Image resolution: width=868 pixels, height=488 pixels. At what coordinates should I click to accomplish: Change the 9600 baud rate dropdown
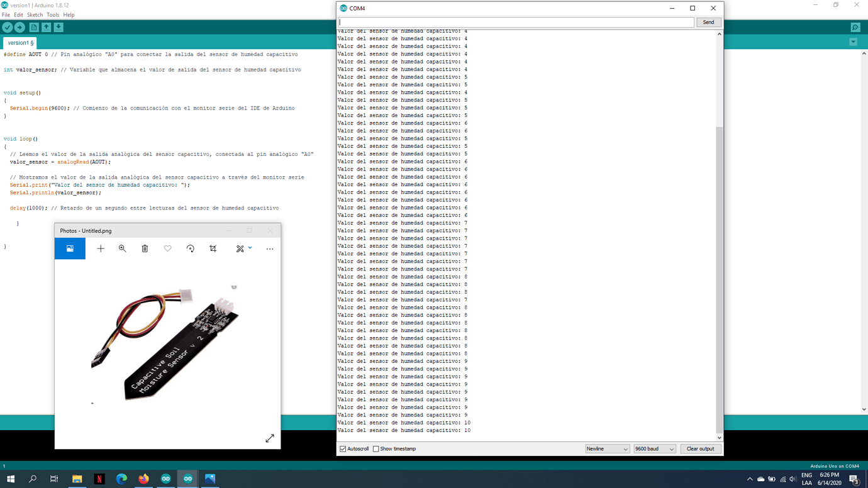coord(654,448)
